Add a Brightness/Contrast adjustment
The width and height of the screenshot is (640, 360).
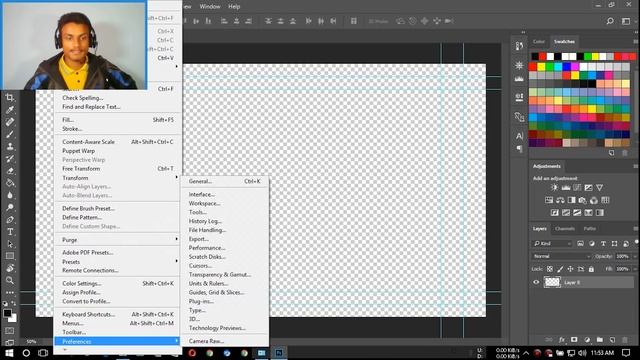coord(554,188)
